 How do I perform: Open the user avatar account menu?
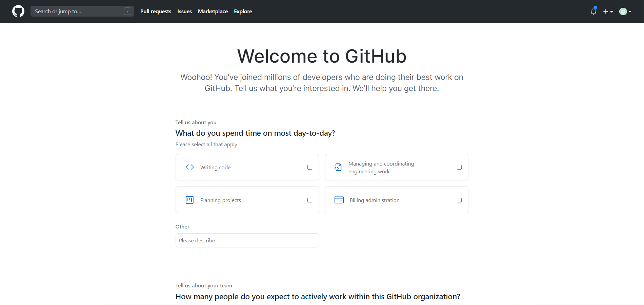[x=625, y=12]
